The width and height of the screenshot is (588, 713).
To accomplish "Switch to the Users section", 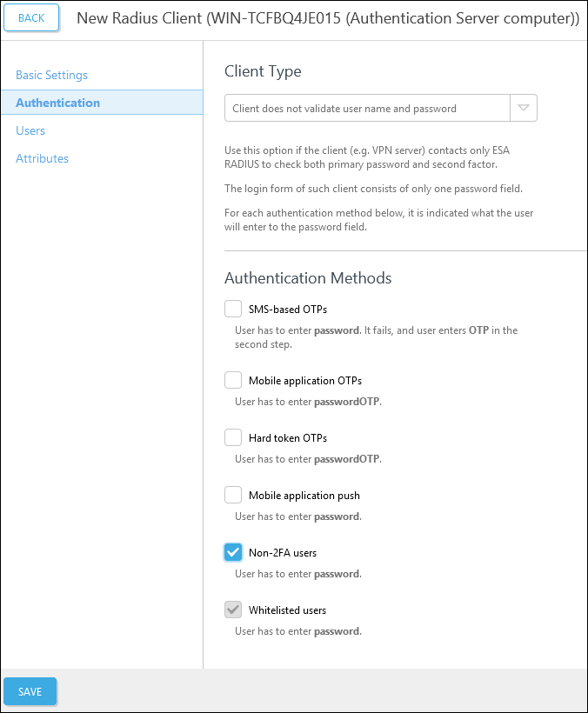I will 30,130.
